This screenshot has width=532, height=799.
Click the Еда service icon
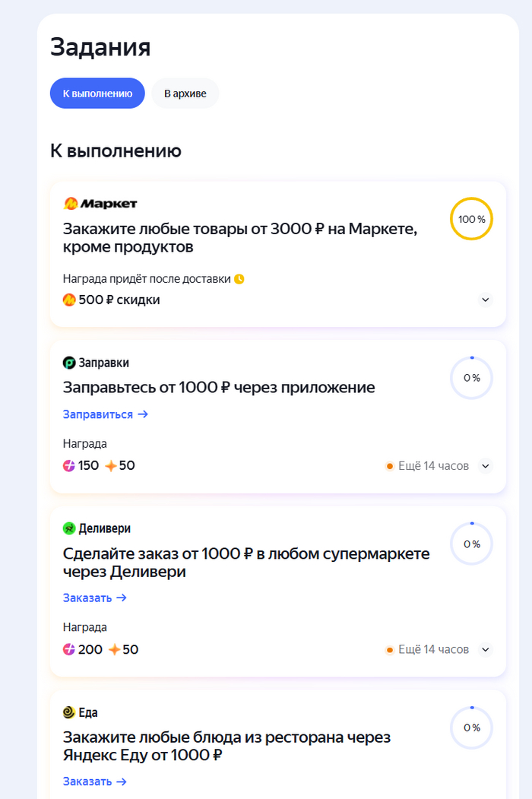tap(69, 712)
